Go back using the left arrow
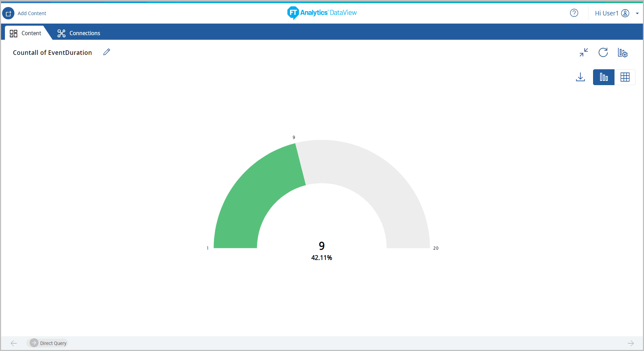This screenshot has height=351, width=644. 14,343
